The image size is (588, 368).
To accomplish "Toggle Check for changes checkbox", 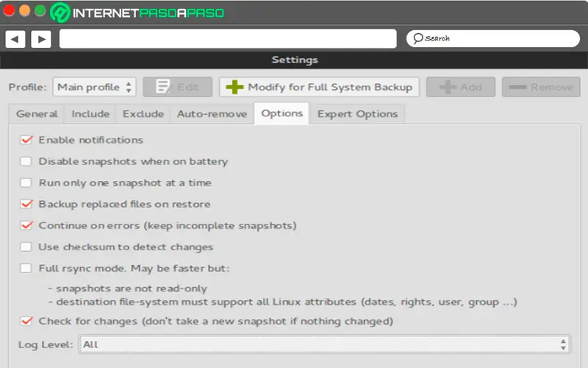I will click(x=26, y=322).
